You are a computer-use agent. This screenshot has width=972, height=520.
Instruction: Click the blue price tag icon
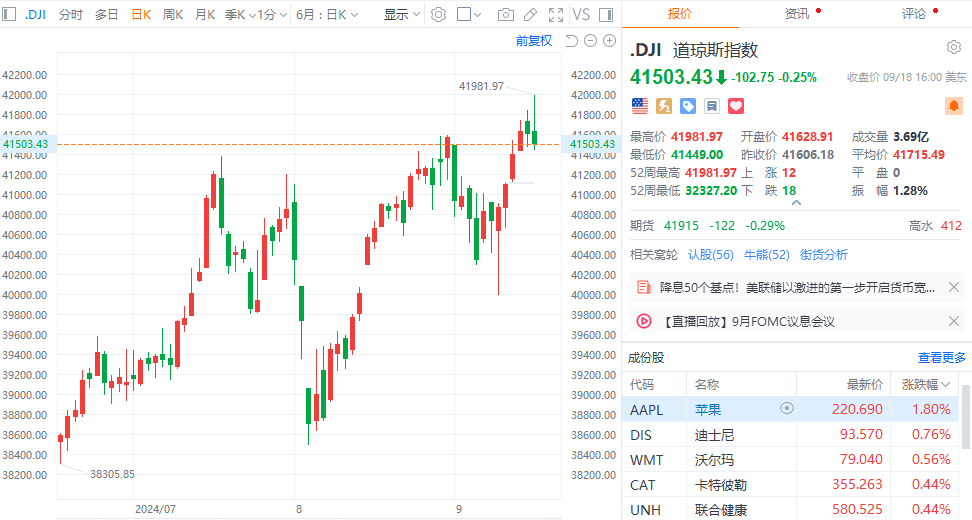point(688,106)
